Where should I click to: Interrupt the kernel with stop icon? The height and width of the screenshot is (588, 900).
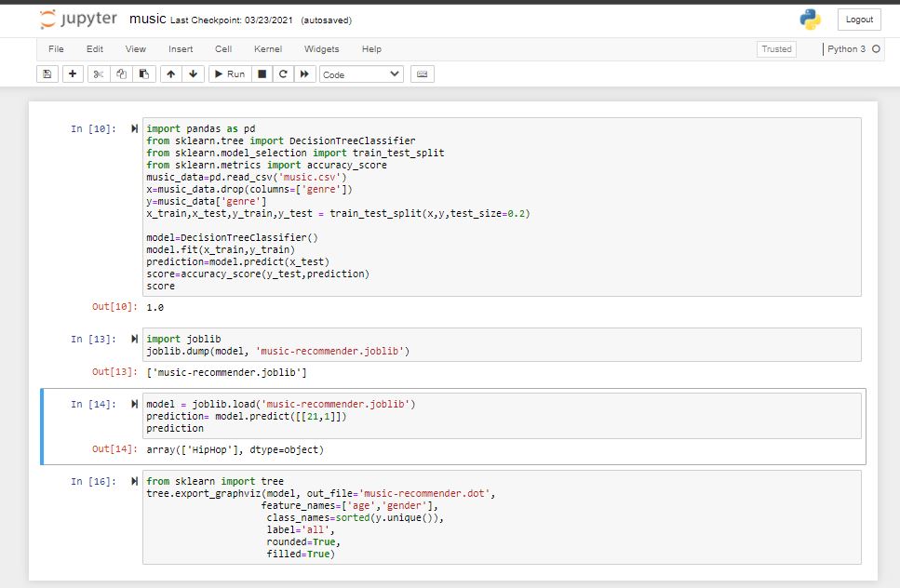(262, 74)
